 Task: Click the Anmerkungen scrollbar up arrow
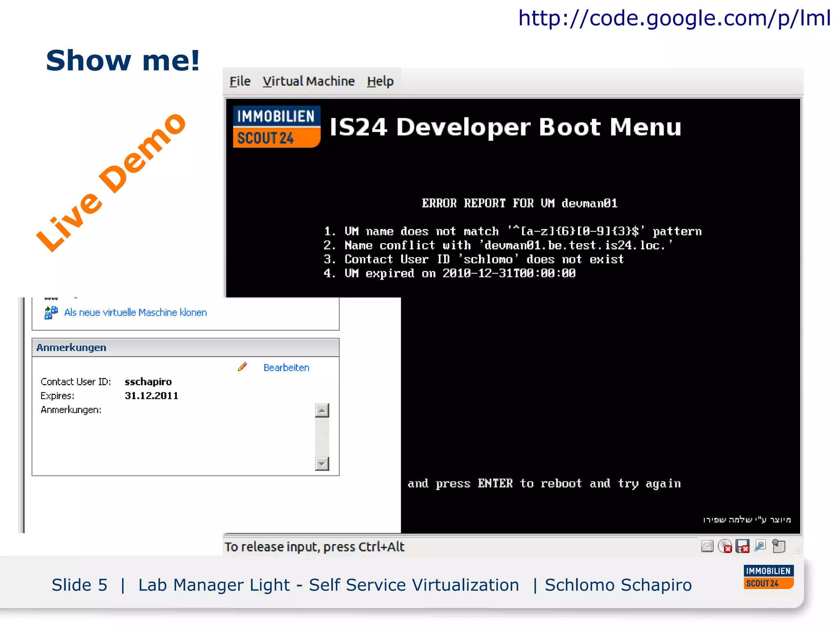322,410
